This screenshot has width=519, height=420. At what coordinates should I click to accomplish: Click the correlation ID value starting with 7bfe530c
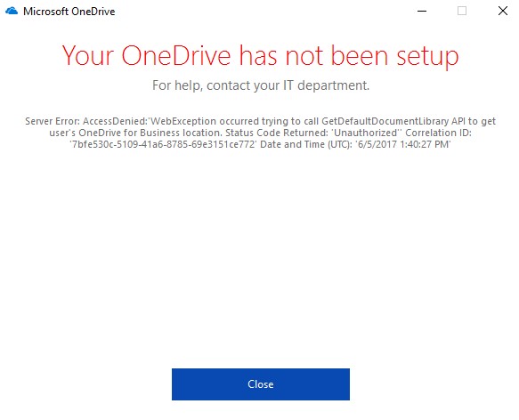[163, 144]
